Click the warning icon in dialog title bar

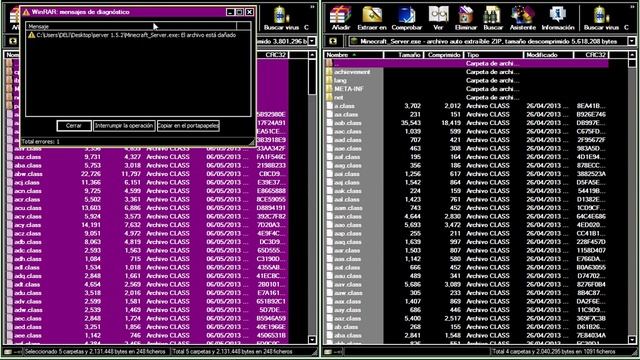tap(26, 12)
